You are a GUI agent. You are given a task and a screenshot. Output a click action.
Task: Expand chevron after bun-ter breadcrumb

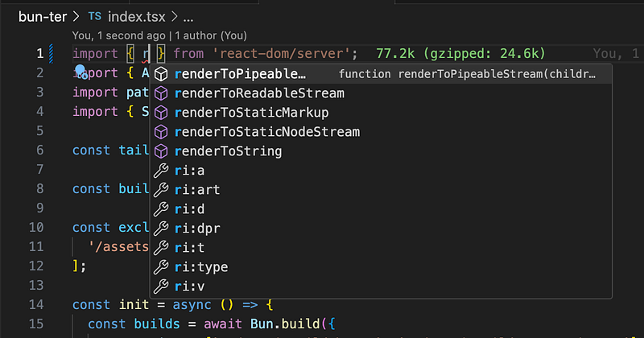pyautogui.click(x=76, y=17)
